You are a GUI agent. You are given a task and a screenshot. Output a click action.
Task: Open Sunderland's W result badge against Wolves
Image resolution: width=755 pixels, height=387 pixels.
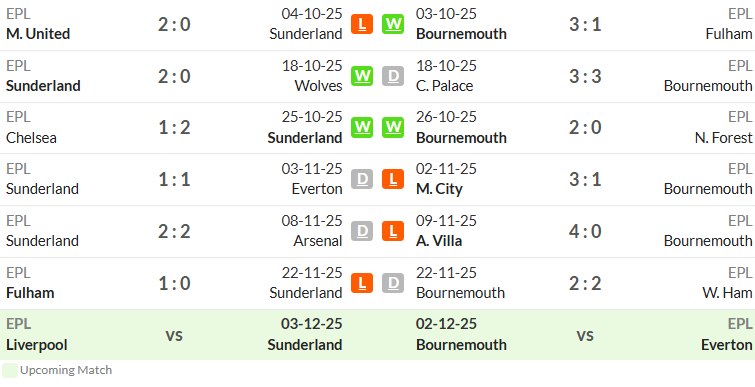click(x=362, y=76)
